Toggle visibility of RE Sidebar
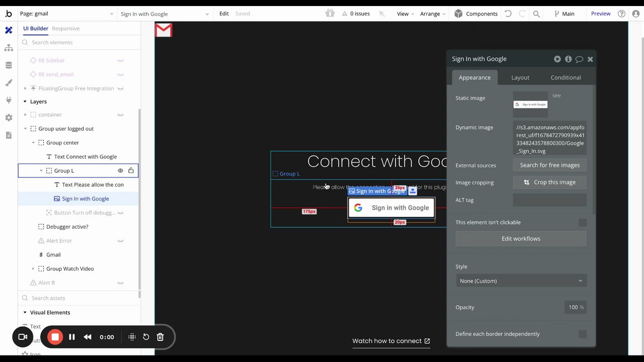The width and height of the screenshot is (644, 362). click(x=120, y=60)
